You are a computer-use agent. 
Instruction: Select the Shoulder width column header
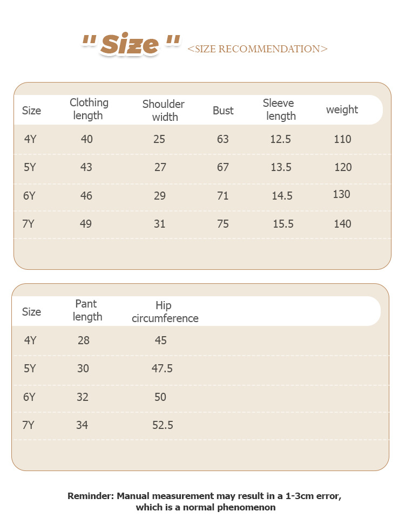click(164, 110)
